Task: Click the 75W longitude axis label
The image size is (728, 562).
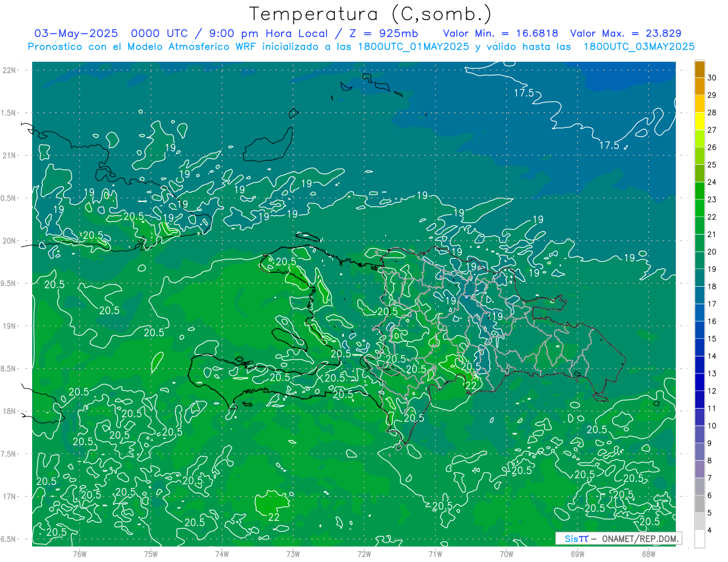Action: [151, 554]
